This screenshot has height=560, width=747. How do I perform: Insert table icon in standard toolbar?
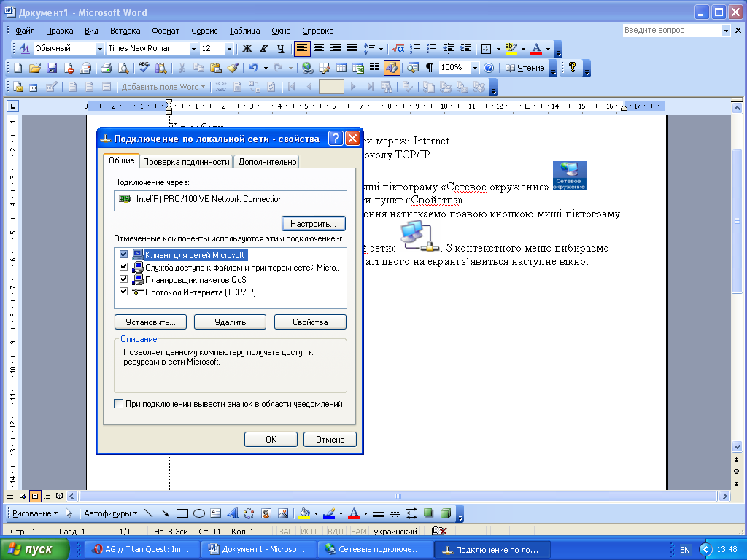pyautogui.click(x=341, y=68)
